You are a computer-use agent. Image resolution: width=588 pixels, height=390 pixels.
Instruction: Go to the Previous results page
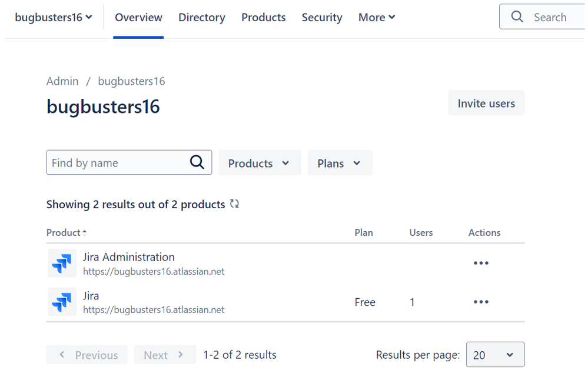(x=87, y=354)
